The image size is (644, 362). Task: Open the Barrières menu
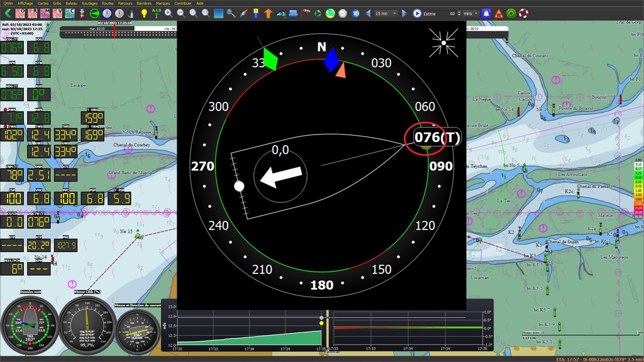(x=144, y=3)
